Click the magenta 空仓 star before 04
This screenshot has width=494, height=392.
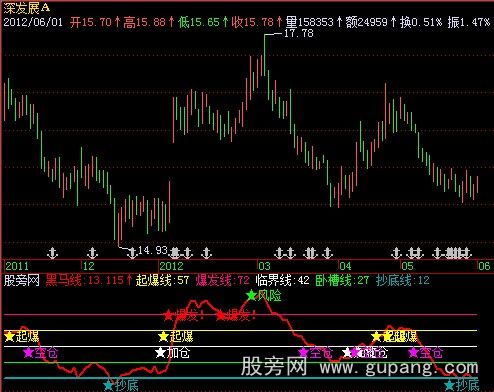point(303,352)
